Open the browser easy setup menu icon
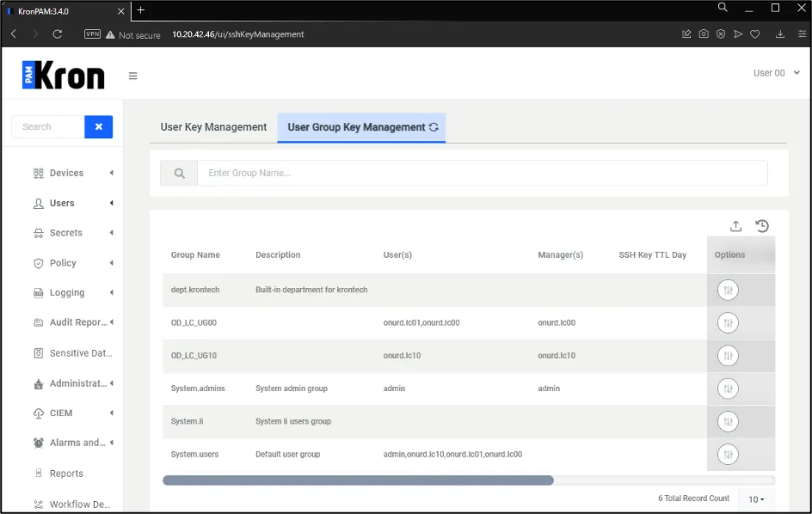The height and width of the screenshot is (514, 812). coord(803,34)
